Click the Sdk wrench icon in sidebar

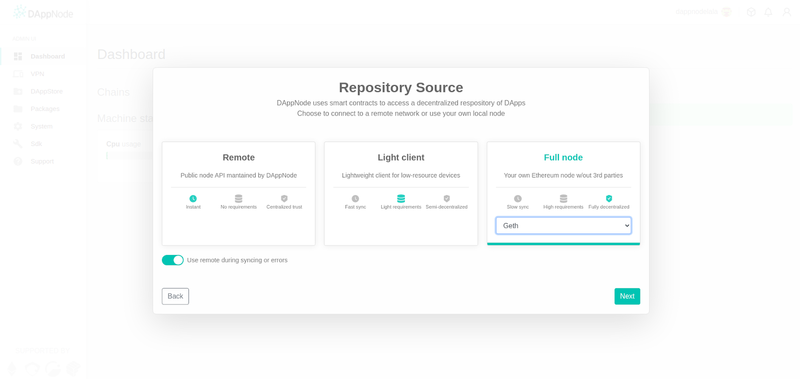[x=18, y=144]
